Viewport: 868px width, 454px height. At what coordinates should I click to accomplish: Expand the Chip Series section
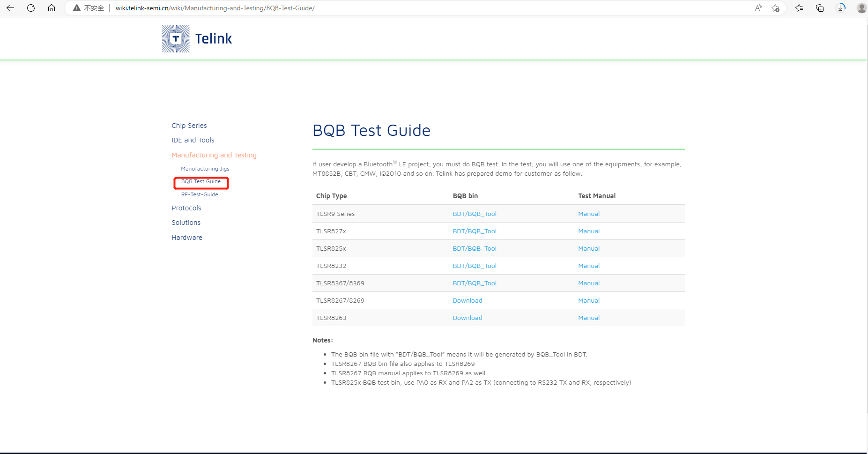coord(189,125)
